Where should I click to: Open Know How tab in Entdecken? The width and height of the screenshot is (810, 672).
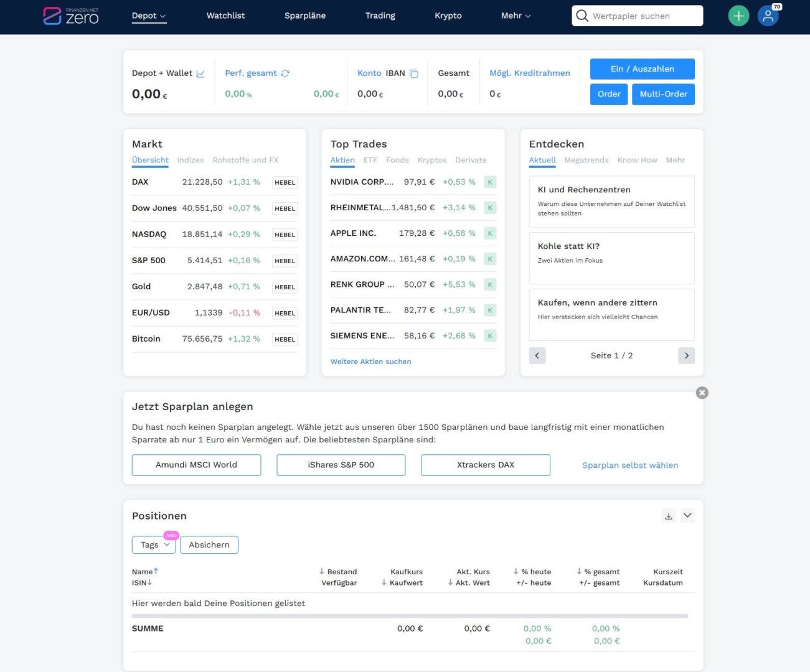[637, 160]
